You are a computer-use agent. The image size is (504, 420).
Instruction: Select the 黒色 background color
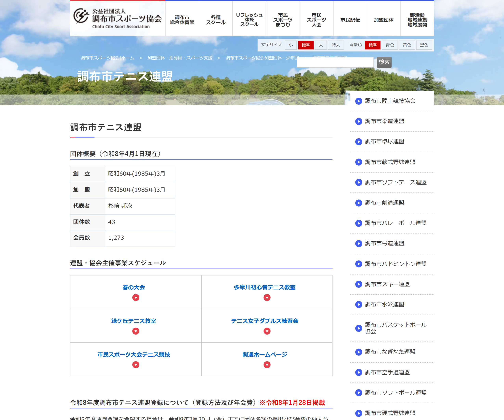coord(424,45)
